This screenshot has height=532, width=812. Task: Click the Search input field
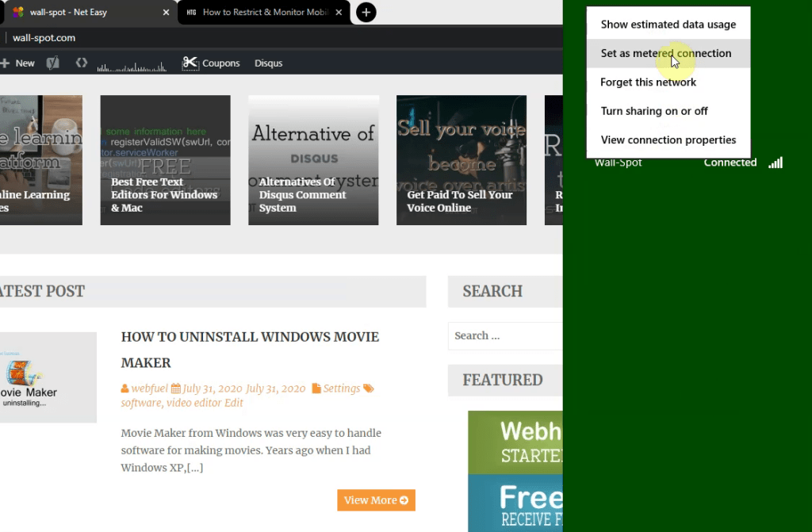[x=505, y=335]
